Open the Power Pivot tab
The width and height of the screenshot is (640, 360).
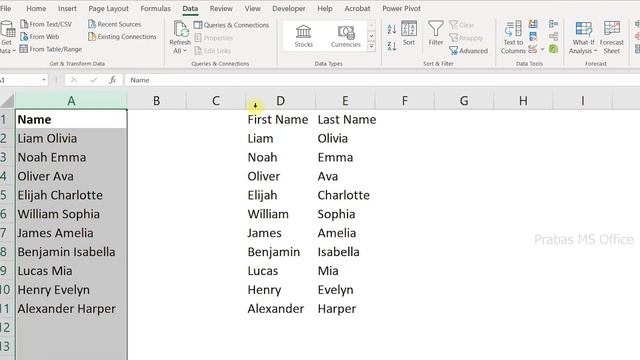(x=401, y=8)
